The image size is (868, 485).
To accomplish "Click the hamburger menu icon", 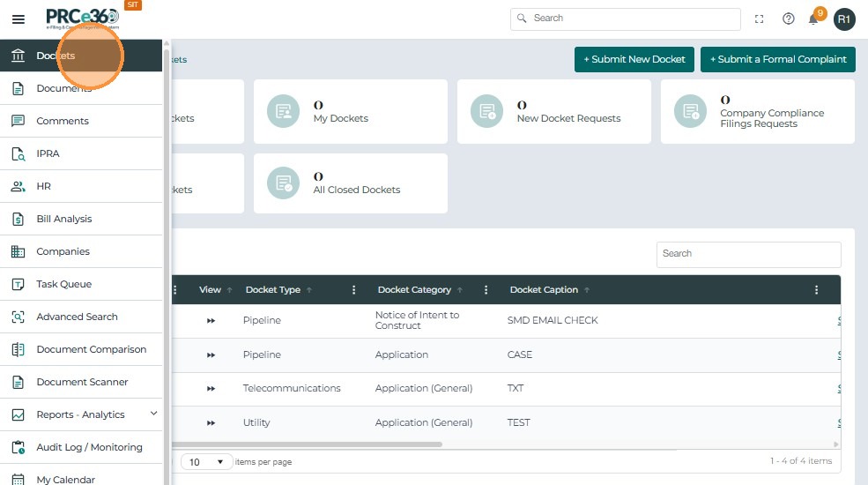I will (19, 19).
